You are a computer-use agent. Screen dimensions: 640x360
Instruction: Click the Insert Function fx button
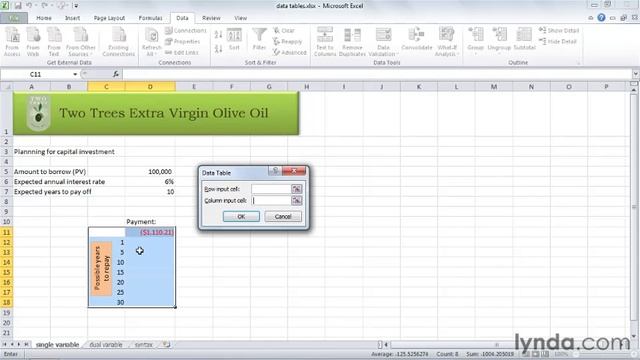pyautogui.click(x=116, y=74)
